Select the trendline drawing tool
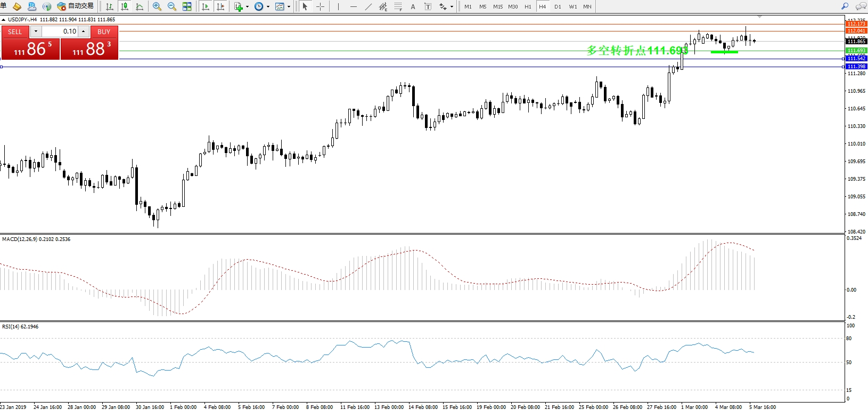The image size is (868, 410). [369, 6]
